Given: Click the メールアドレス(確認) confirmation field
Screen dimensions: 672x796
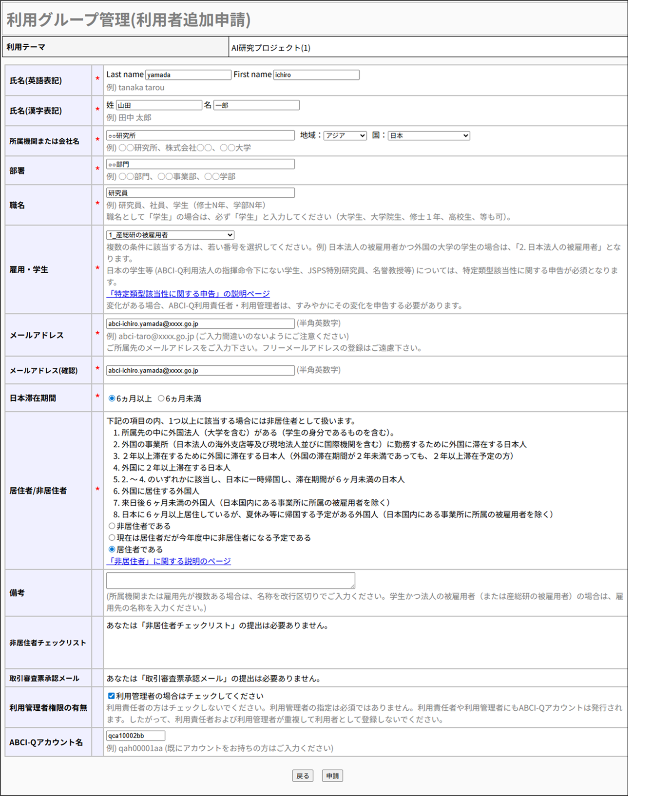Looking at the screenshot, I should point(200,371).
